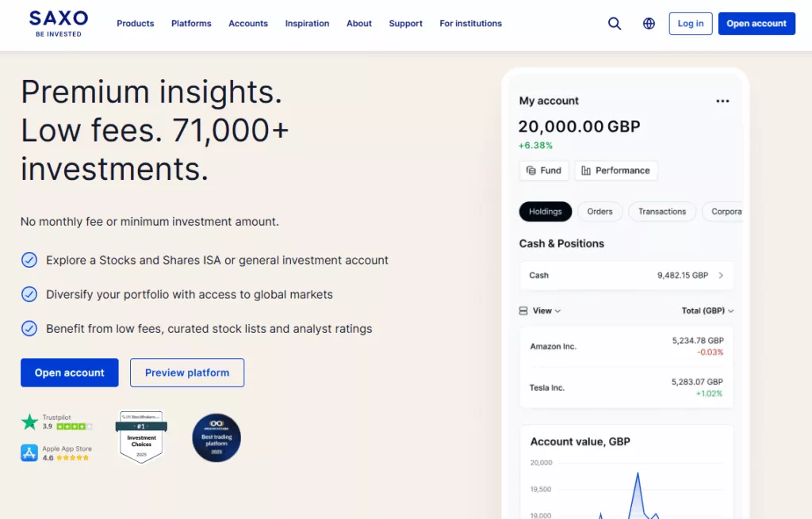812x519 pixels.
Task: Click the 5,283.07 GBP Tesla value
Action: click(x=697, y=382)
